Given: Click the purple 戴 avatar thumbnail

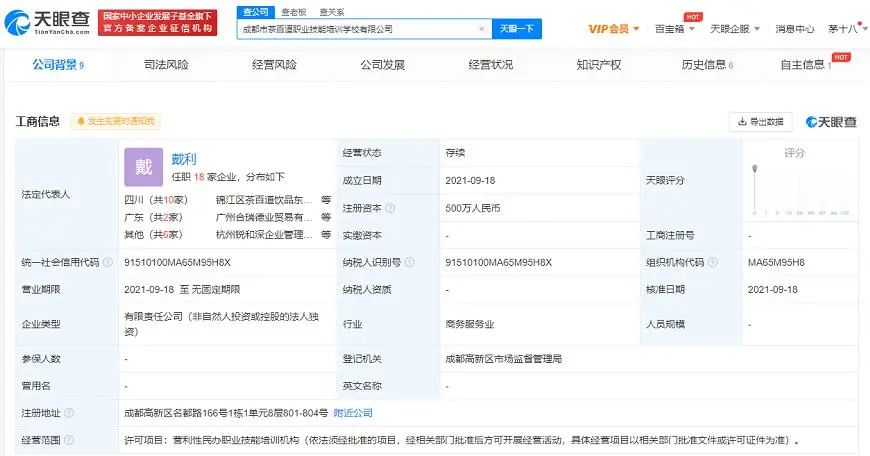Looking at the screenshot, I should (144, 167).
